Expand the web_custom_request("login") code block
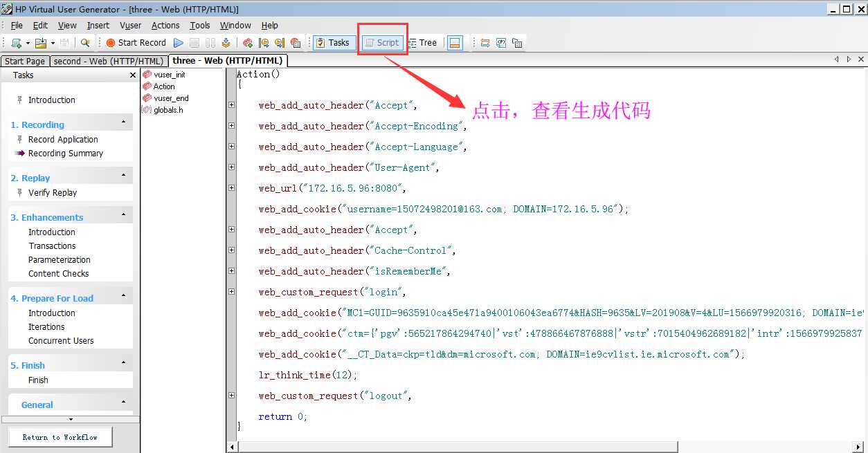Viewport: 868px width, 453px height. click(231, 292)
